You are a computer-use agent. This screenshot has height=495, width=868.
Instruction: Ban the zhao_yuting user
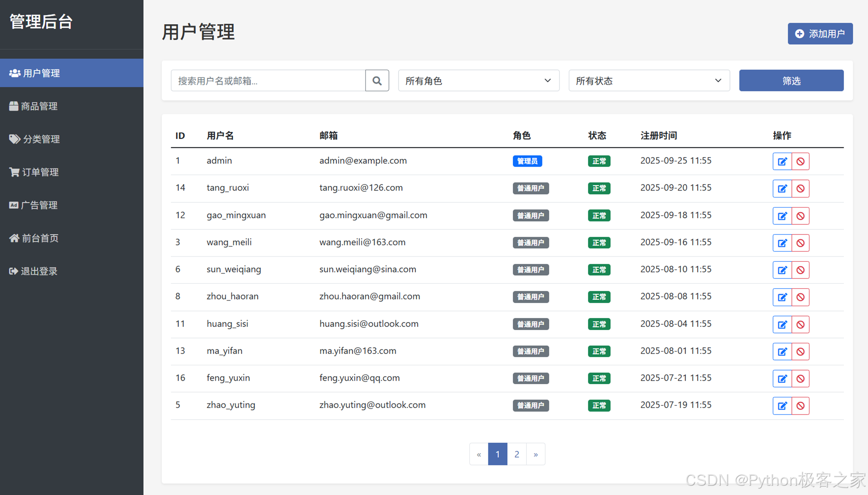[x=800, y=406]
